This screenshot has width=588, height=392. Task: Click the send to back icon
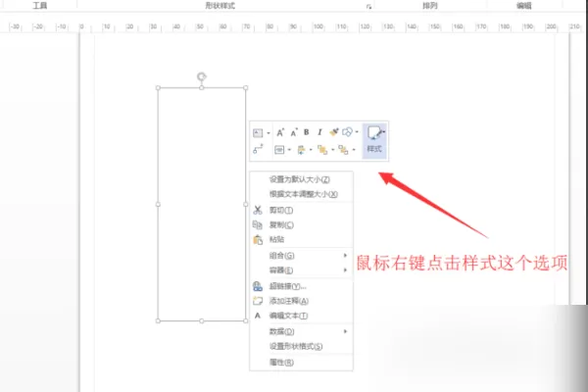(x=343, y=150)
